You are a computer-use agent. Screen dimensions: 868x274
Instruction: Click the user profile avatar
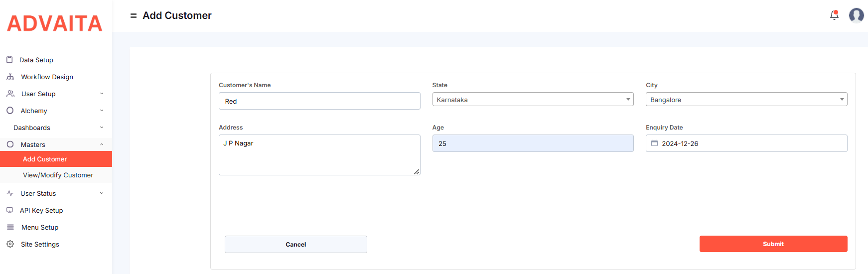coord(856,15)
